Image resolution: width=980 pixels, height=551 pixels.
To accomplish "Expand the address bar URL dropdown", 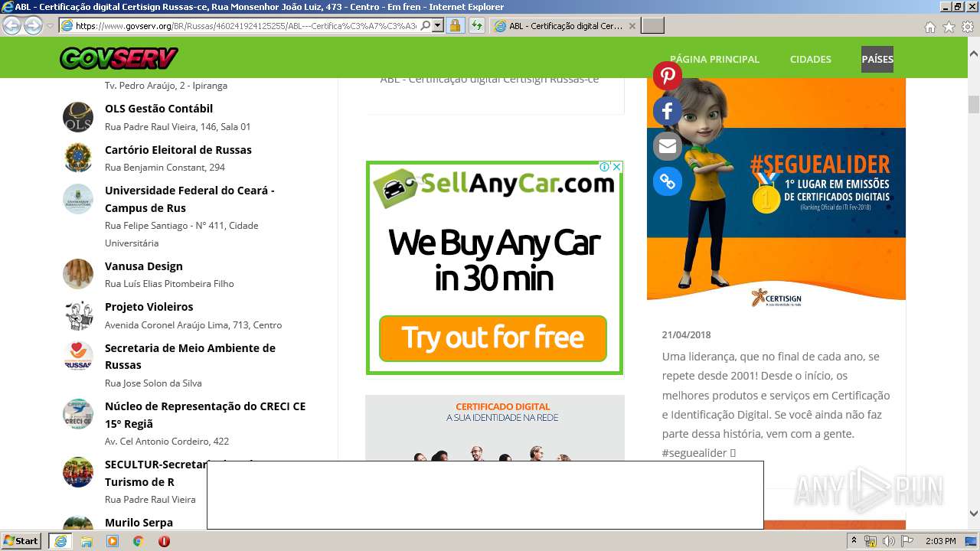I will click(x=438, y=25).
